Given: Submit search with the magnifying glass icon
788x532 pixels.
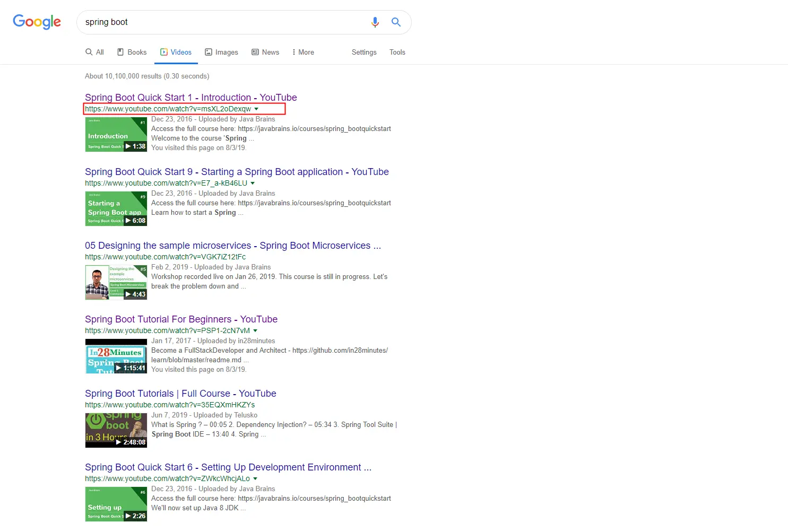Looking at the screenshot, I should tap(396, 22).
